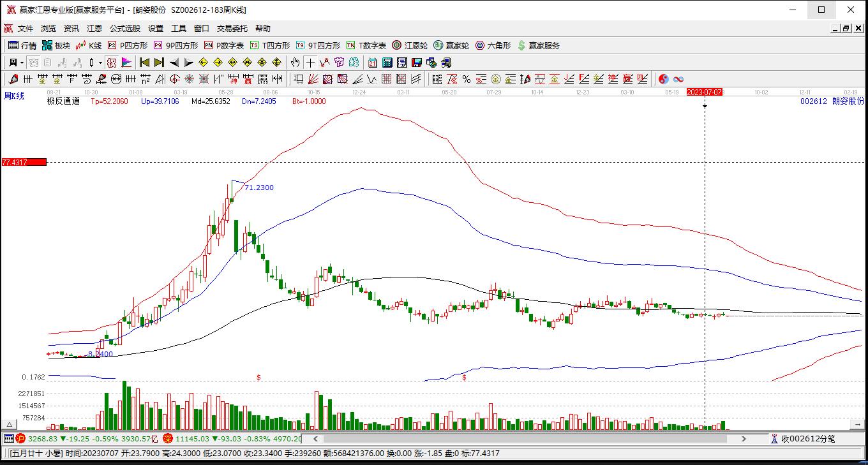
Task: Open the T四方形 tool
Action: [270, 45]
